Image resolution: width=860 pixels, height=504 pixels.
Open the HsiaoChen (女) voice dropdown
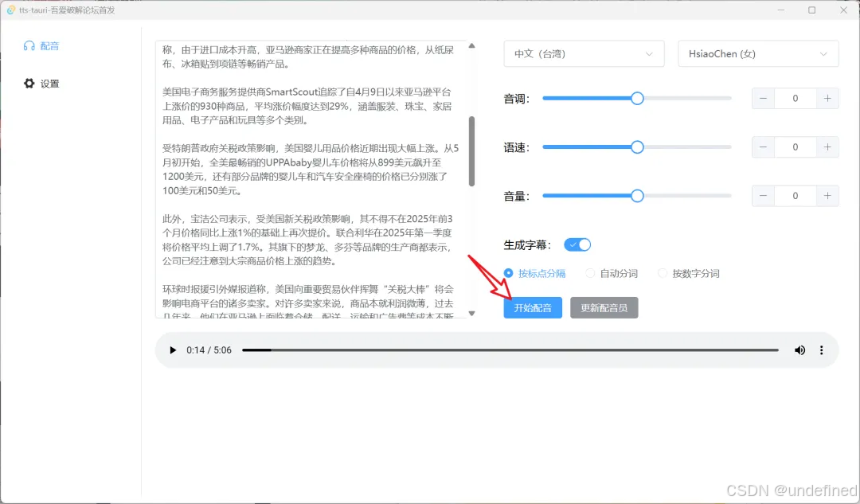758,54
